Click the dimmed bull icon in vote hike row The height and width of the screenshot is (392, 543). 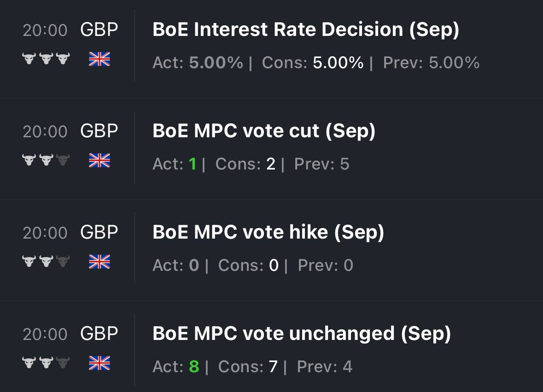(63, 262)
